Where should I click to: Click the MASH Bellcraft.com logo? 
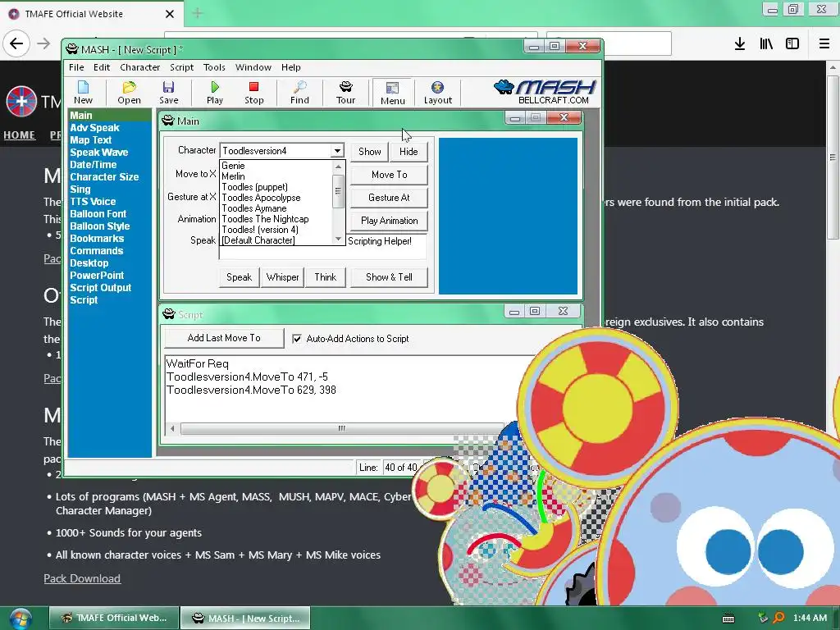(x=546, y=92)
